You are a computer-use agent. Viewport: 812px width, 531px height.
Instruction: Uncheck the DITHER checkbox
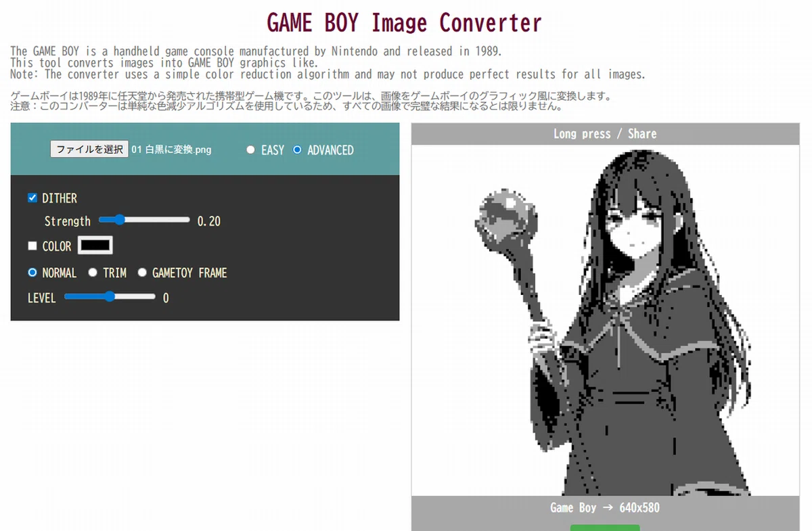point(32,198)
